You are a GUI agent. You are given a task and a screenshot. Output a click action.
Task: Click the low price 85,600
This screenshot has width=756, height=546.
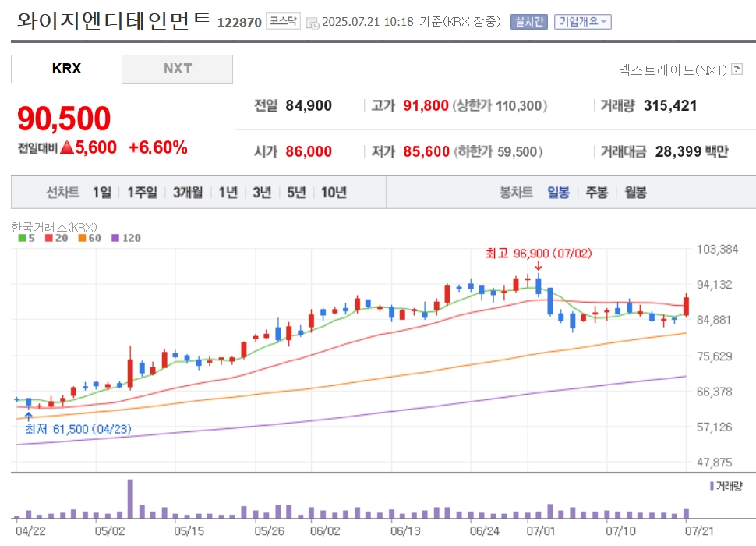click(x=426, y=151)
